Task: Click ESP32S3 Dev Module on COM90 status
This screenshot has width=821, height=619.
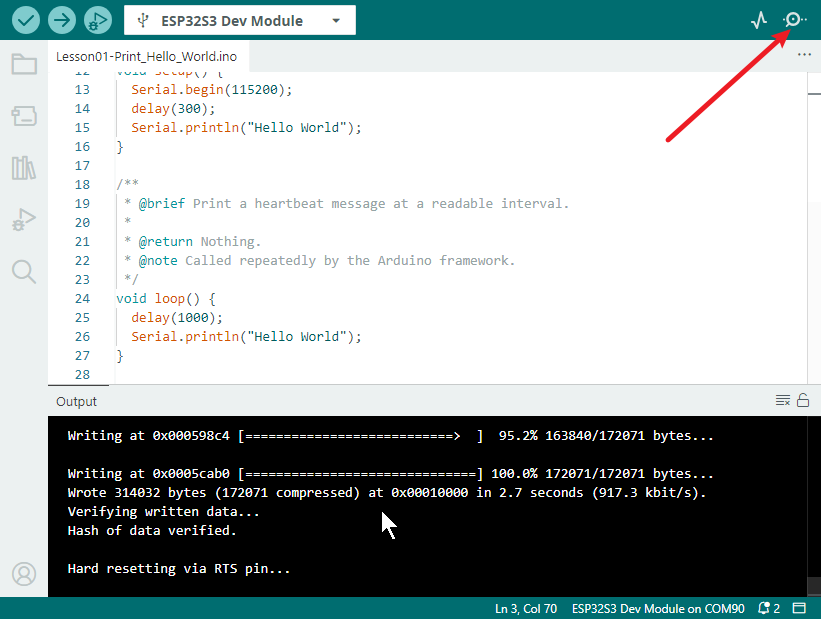Action: tap(658, 609)
